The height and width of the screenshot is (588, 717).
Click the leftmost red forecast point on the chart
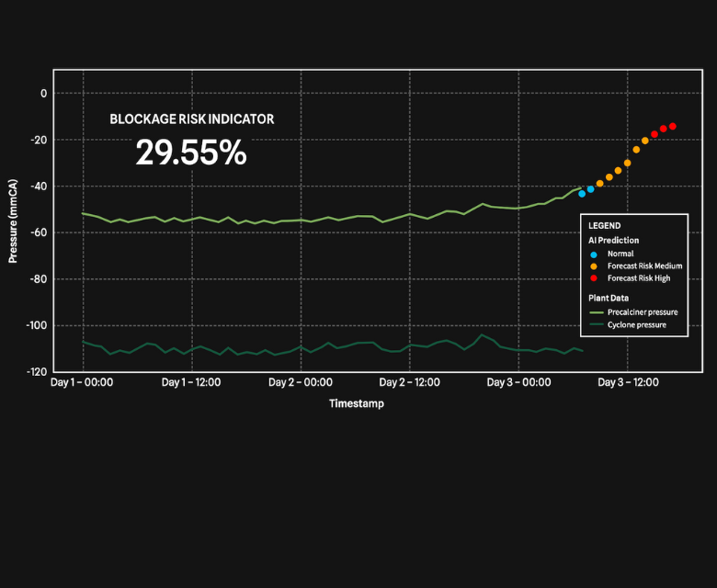point(654,134)
